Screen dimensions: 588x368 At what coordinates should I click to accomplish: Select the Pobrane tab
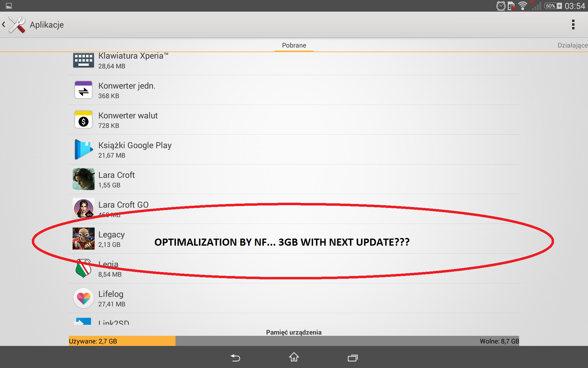pos(294,45)
